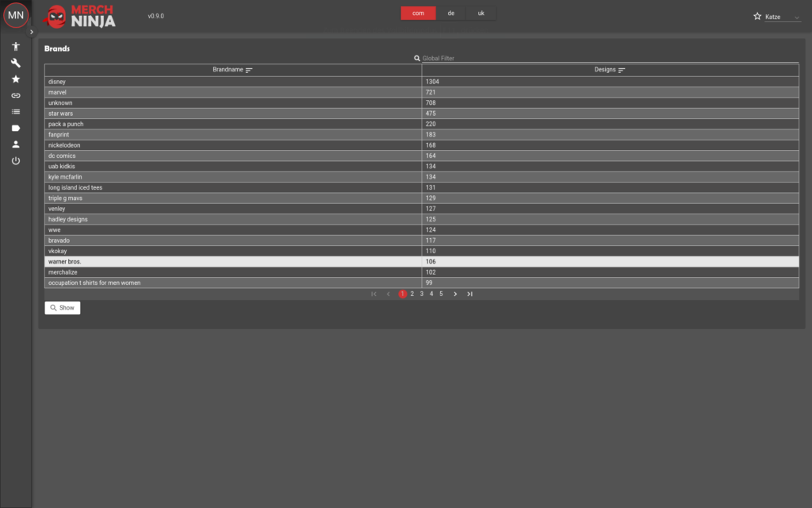The image size is (812, 508).
Task: Select the hadley designs brand row
Action: pyautogui.click(x=422, y=219)
